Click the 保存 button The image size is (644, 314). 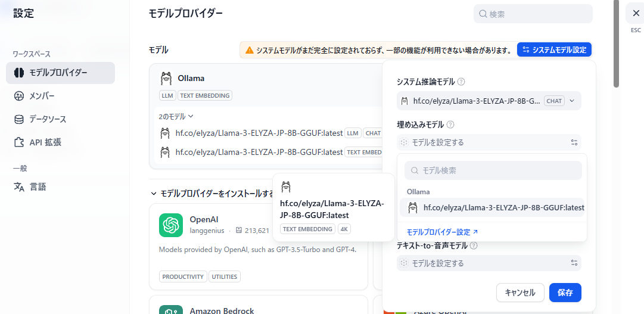(x=565, y=293)
